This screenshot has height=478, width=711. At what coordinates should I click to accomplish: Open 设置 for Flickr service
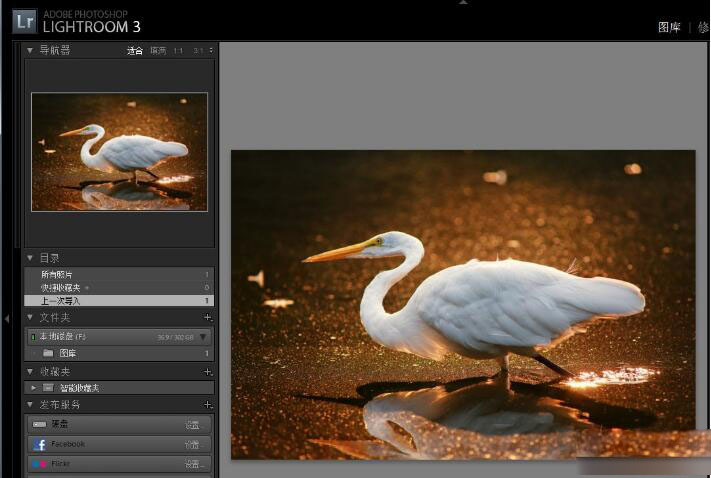[195, 464]
